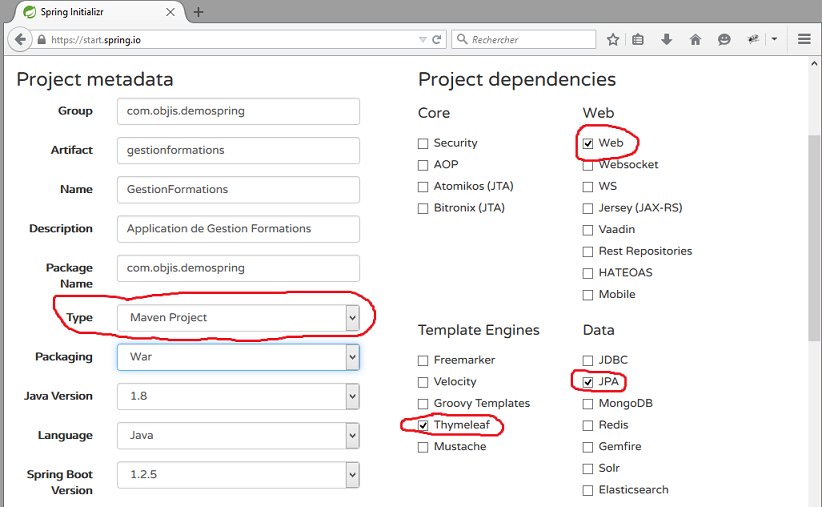Enable Rest Repositories dependency
The width and height of the screenshot is (822, 507).
588,252
